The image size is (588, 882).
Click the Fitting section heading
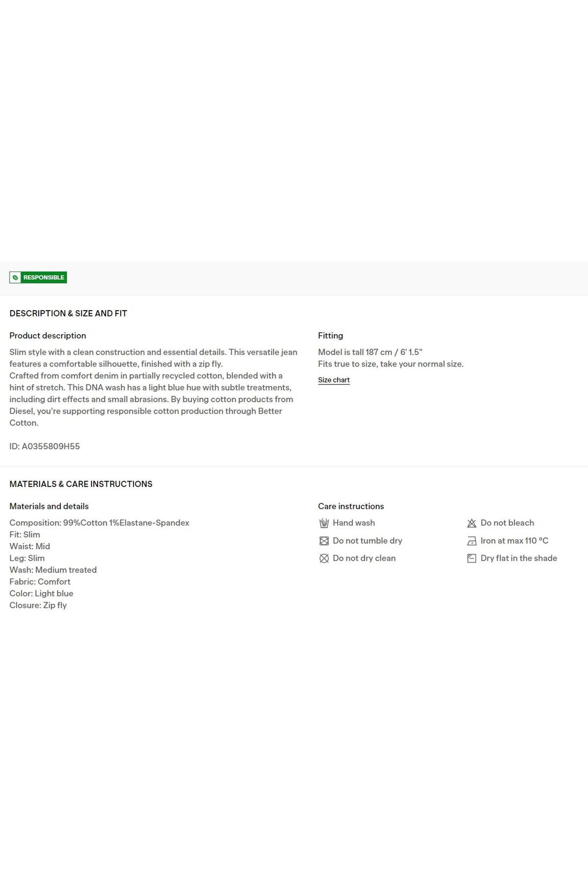[331, 336]
